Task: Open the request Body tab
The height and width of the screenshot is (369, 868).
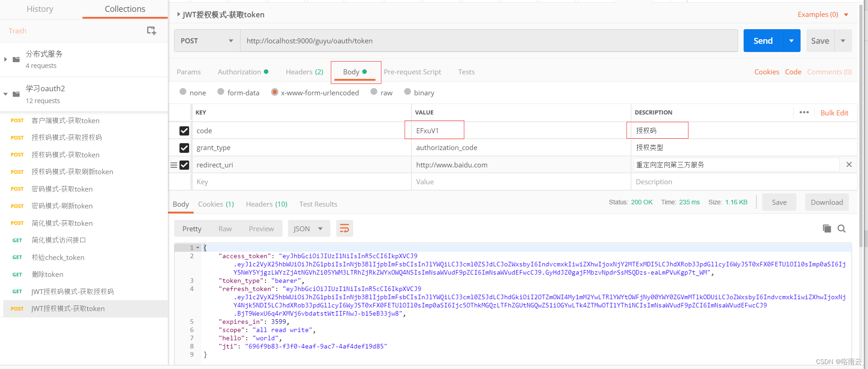Action: point(355,72)
